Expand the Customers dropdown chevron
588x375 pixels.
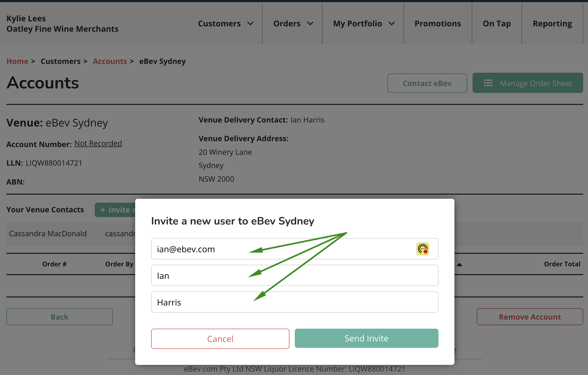(250, 24)
